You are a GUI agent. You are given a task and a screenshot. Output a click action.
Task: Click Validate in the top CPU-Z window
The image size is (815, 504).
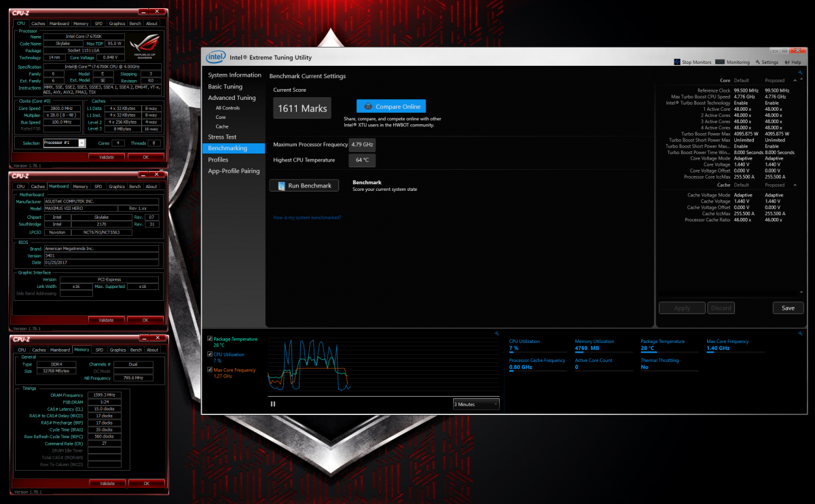click(107, 156)
